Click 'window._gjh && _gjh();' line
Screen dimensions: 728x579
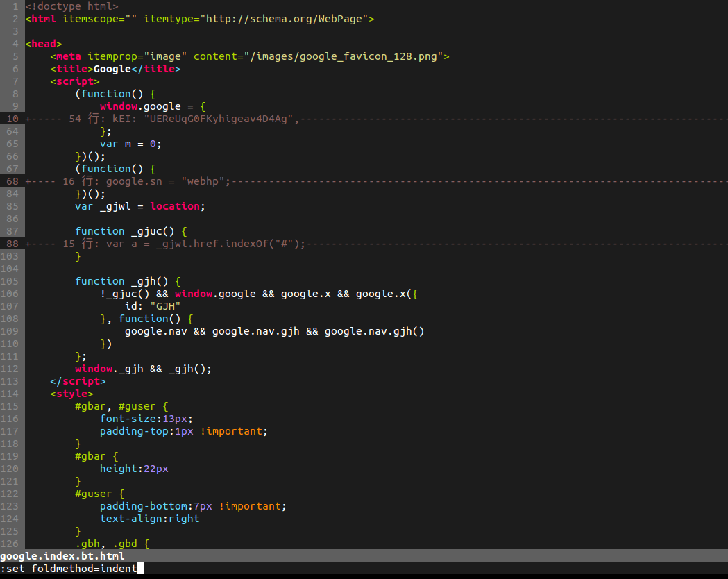pos(144,369)
